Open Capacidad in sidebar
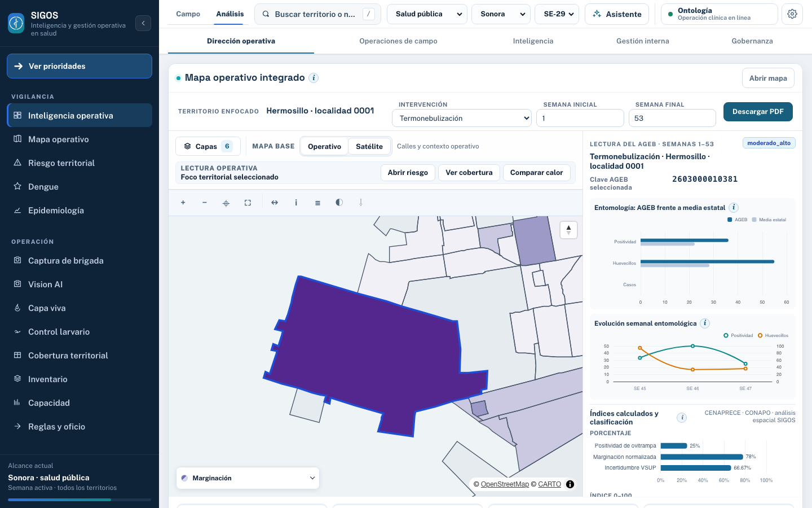This screenshot has height=508, width=812. tap(80, 403)
